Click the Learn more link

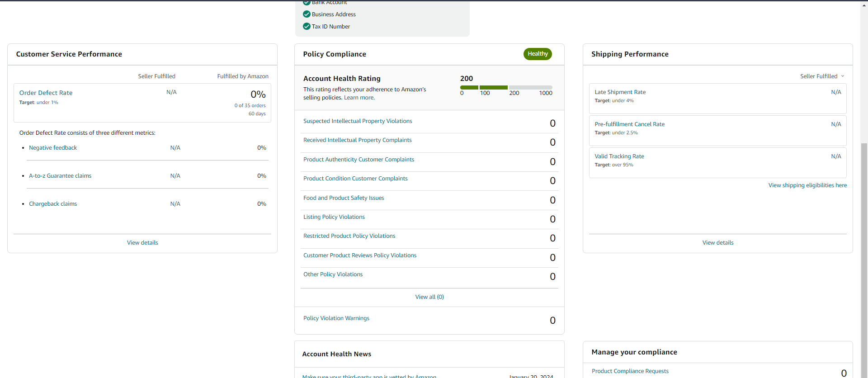pyautogui.click(x=359, y=98)
